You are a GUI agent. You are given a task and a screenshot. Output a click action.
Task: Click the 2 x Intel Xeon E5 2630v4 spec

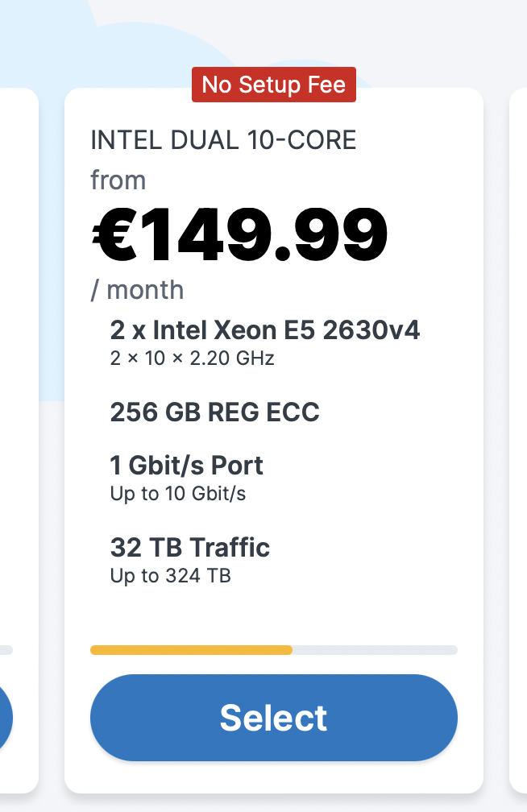click(x=264, y=330)
